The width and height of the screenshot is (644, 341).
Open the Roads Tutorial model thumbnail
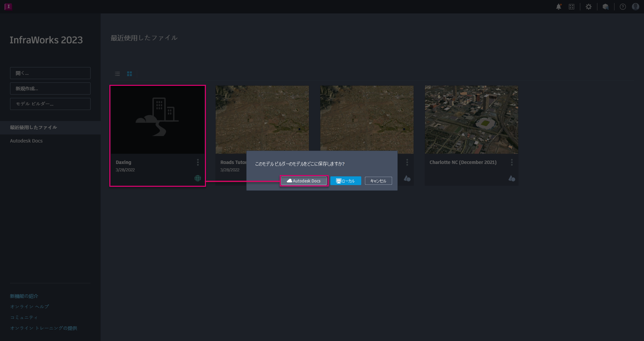point(262,120)
